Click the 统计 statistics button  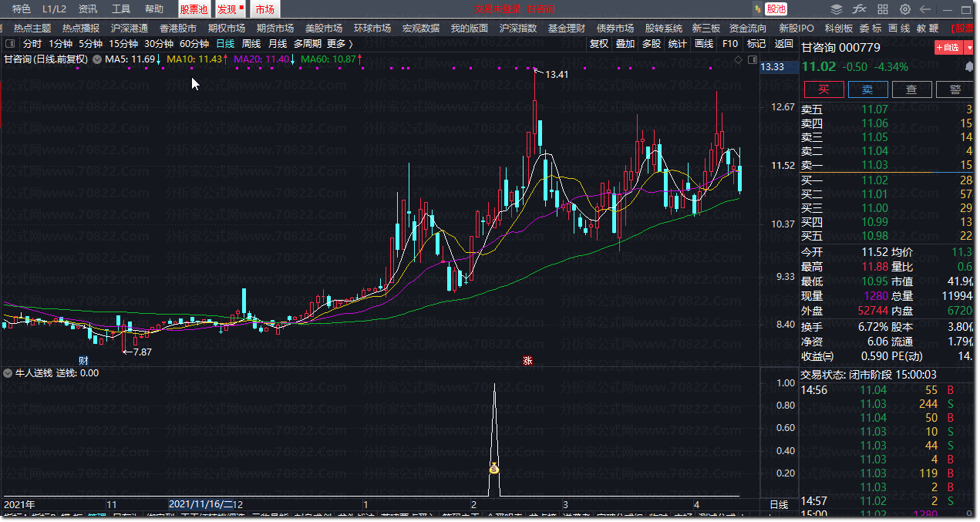[678, 44]
